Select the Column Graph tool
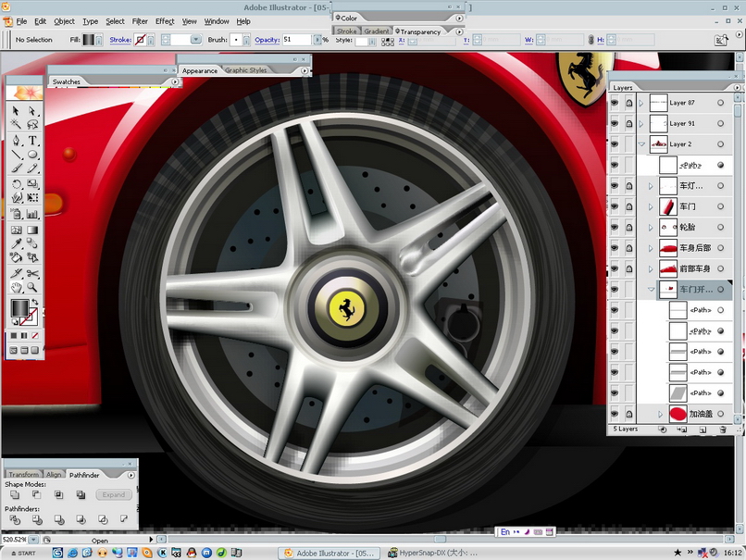 tap(31, 214)
